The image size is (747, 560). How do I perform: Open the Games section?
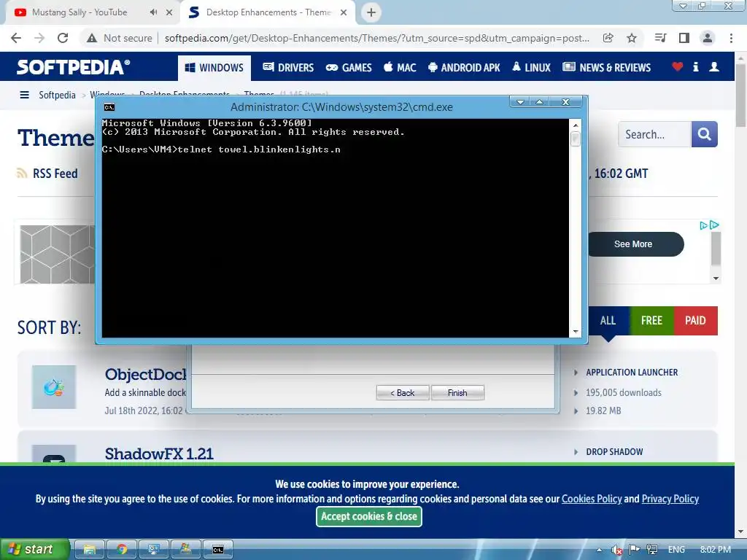349,68
